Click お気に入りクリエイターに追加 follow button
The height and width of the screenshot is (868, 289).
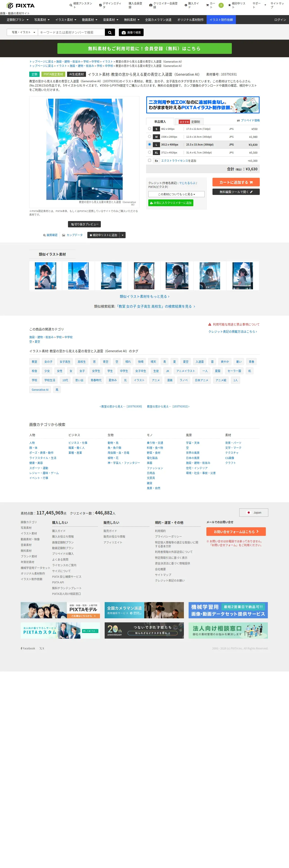171,203
